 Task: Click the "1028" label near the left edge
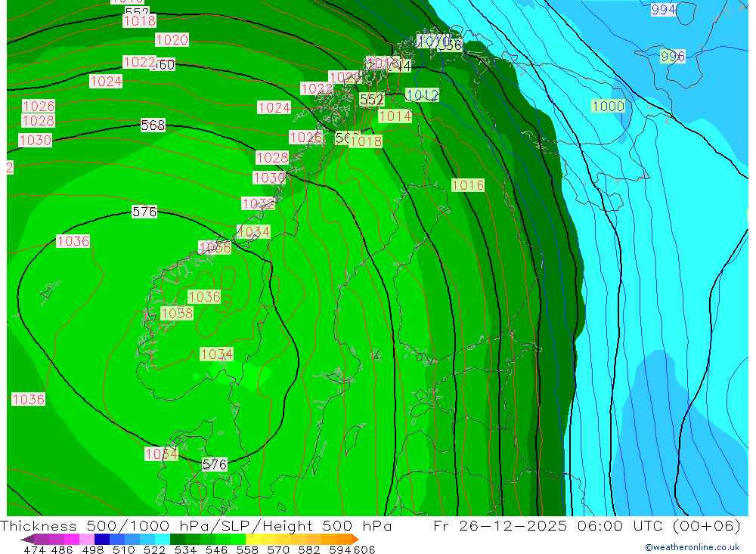(38, 120)
